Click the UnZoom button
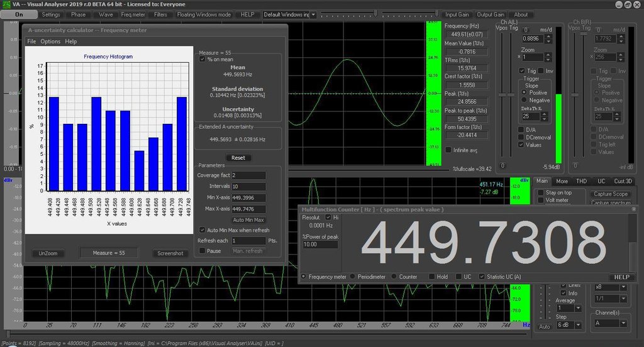 click(x=48, y=253)
